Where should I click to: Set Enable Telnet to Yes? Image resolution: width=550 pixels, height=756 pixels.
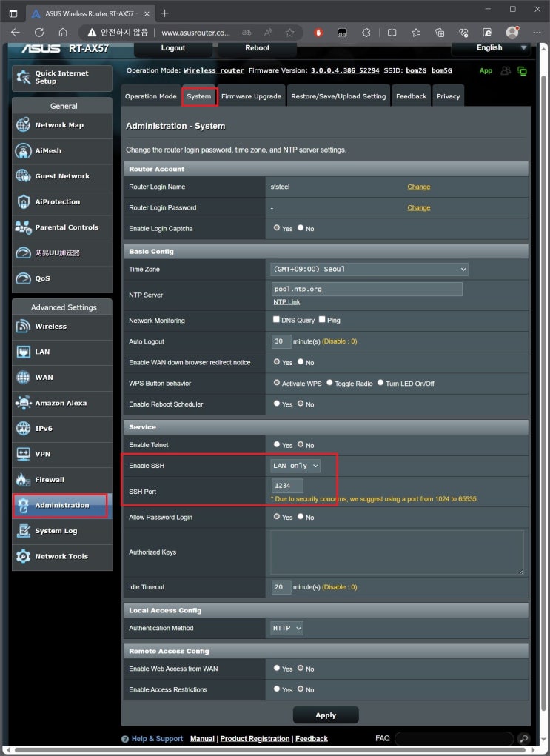point(277,444)
